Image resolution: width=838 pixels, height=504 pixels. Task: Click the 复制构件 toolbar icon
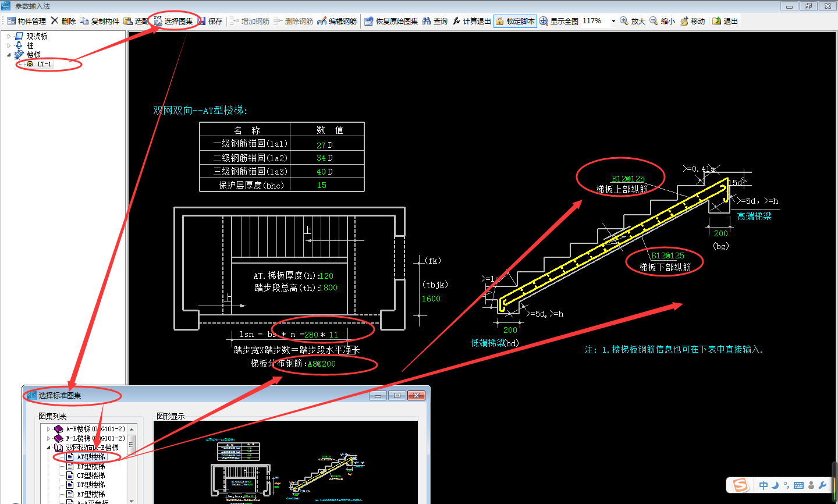point(85,21)
